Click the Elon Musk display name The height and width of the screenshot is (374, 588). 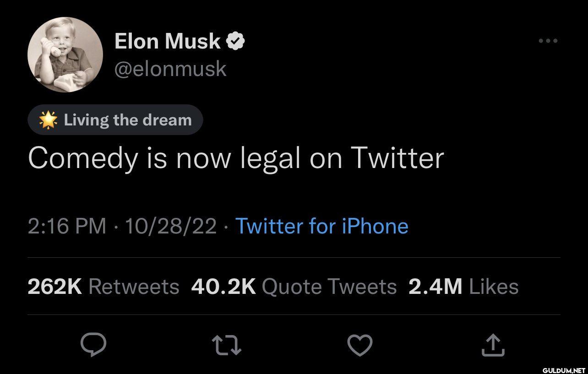(x=167, y=41)
